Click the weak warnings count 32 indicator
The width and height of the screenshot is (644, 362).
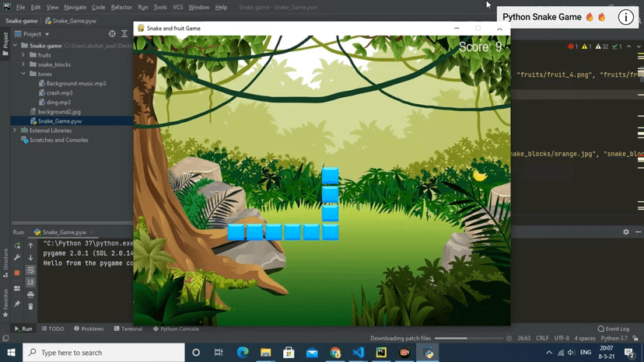(x=602, y=47)
